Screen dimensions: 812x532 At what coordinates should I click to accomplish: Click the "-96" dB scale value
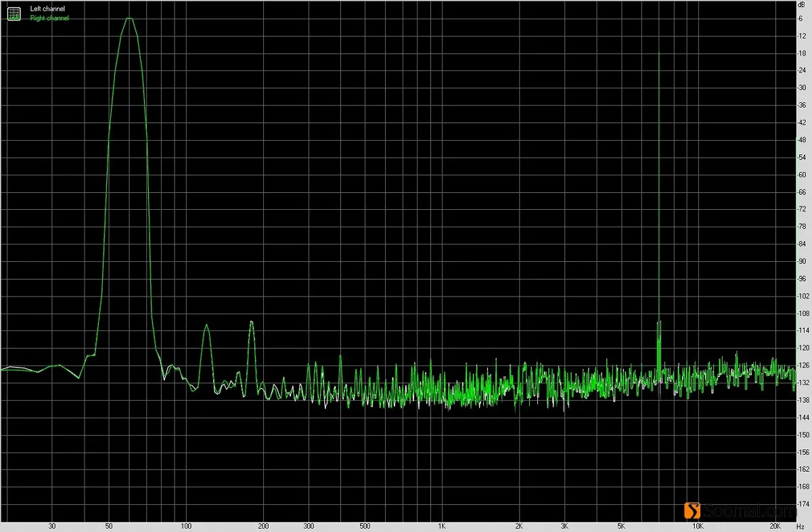[802, 279]
